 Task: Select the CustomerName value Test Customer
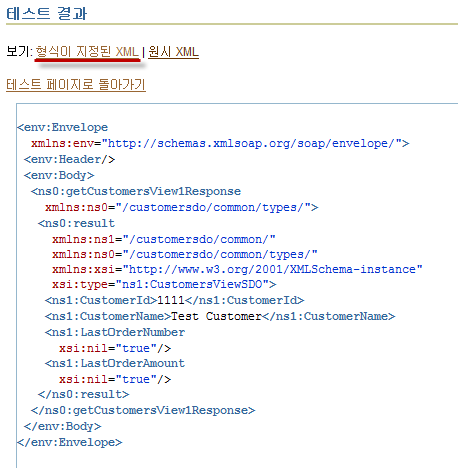coord(216,316)
